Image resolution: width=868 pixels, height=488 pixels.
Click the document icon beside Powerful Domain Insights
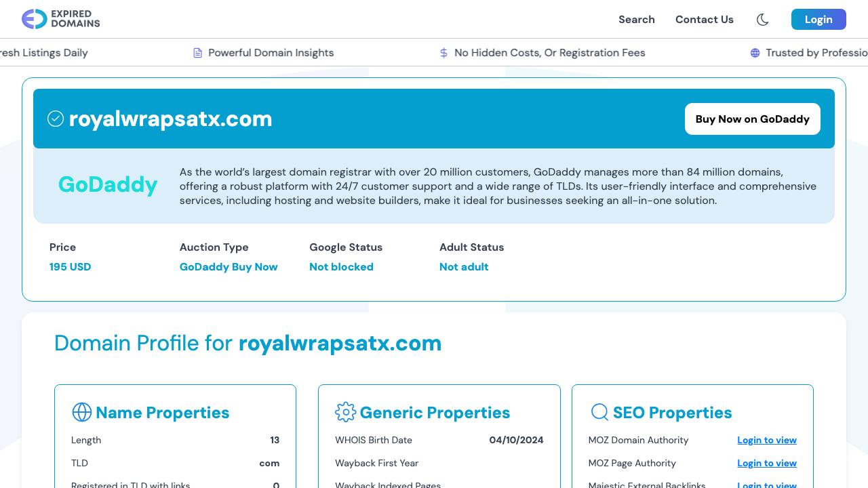point(198,53)
